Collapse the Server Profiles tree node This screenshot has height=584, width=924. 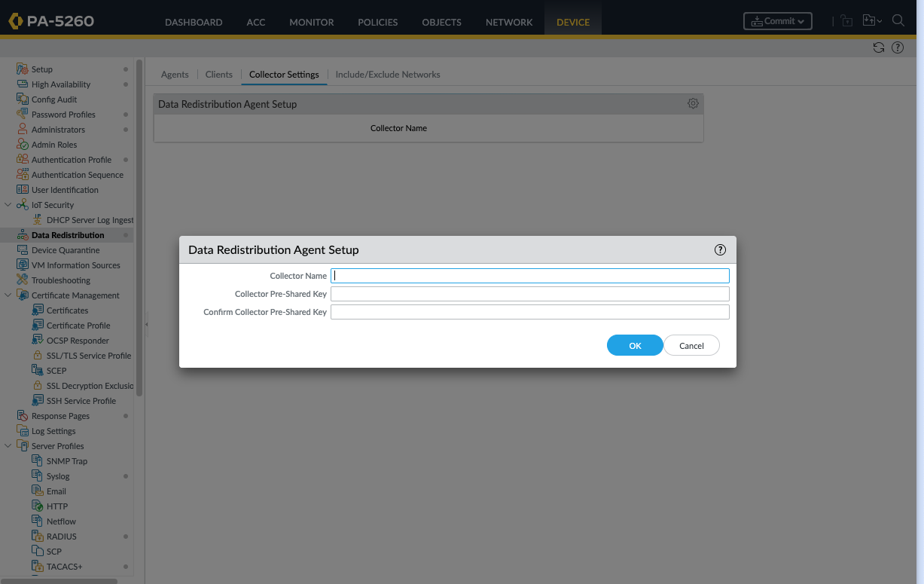point(8,446)
